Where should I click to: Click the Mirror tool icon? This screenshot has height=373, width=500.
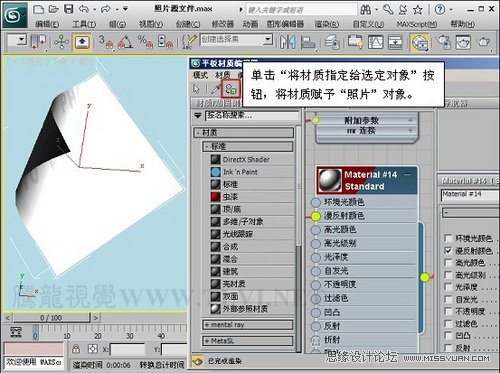[x=287, y=42]
